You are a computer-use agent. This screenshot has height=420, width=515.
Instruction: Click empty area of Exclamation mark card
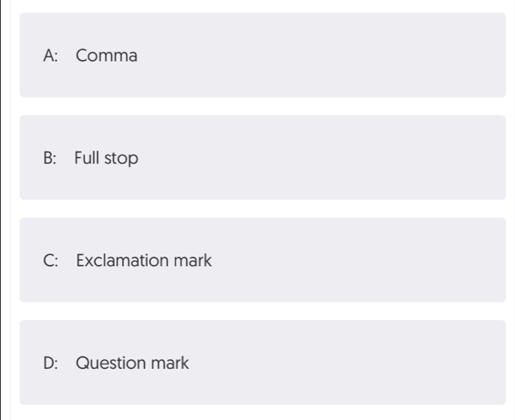click(361, 259)
